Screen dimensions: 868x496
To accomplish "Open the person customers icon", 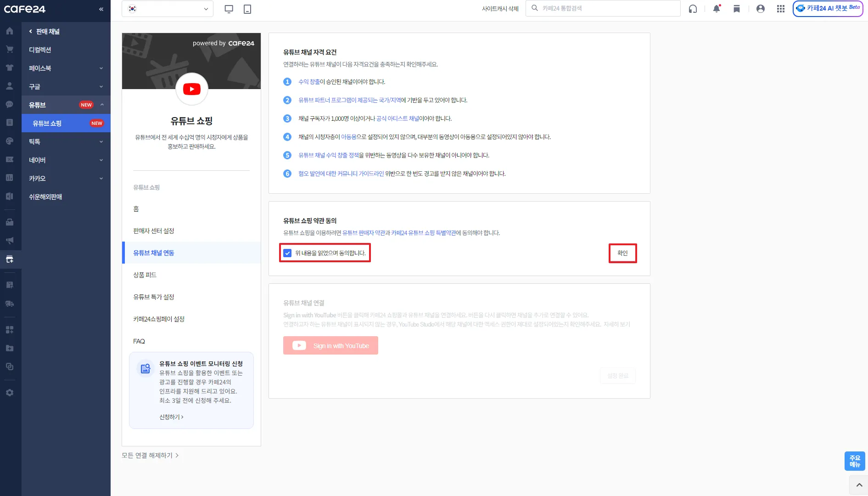I will pos(10,86).
